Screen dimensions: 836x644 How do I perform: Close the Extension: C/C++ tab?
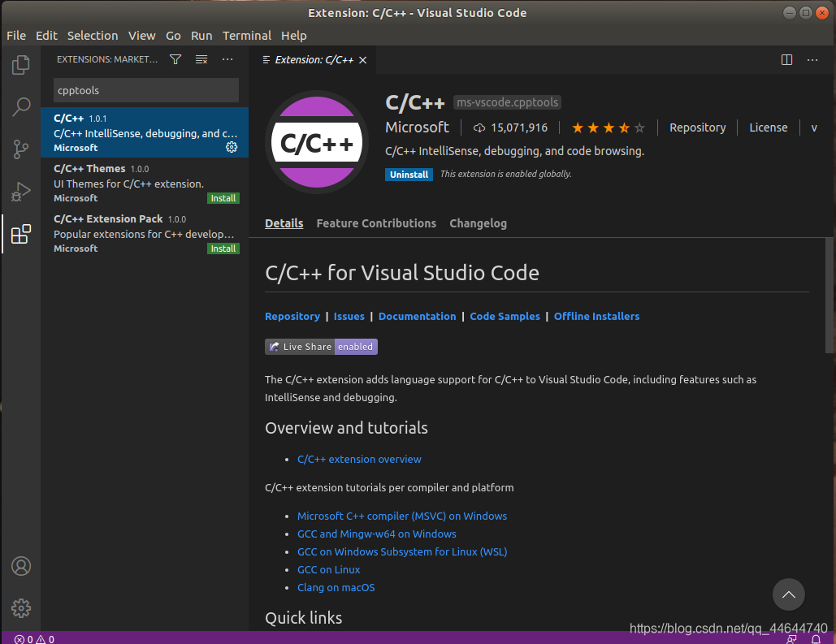click(362, 60)
